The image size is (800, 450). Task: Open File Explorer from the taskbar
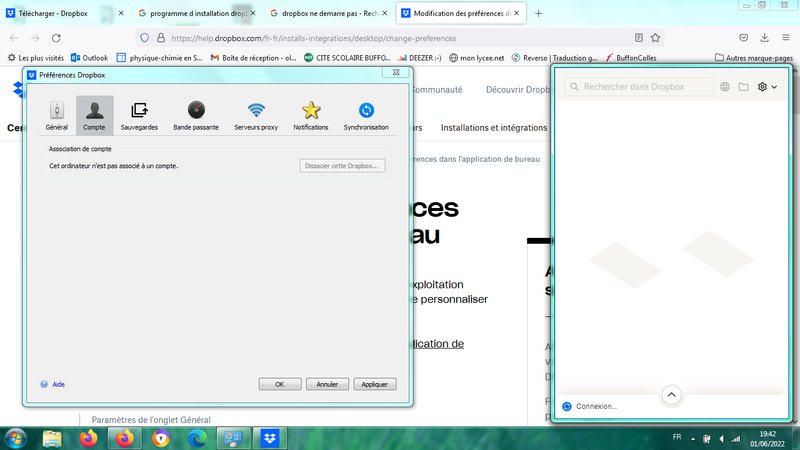coord(52,438)
